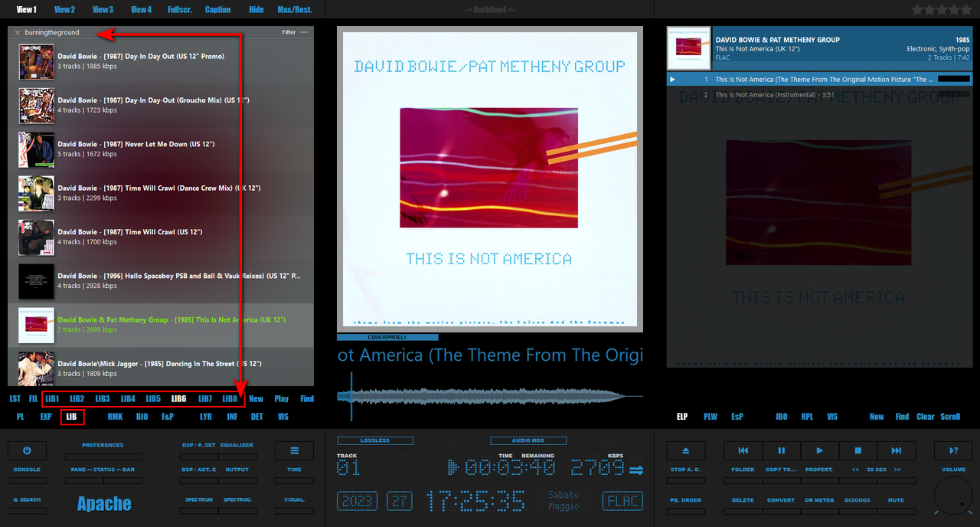Toggle the bar under STOP A. C.
The width and height of the screenshot is (980, 527).
[x=685, y=481]
